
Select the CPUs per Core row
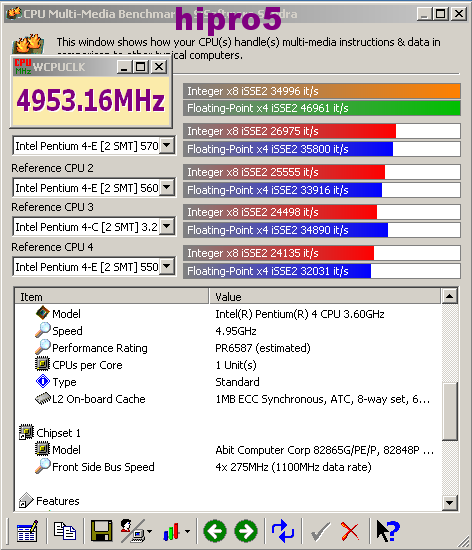click(228, 364)
